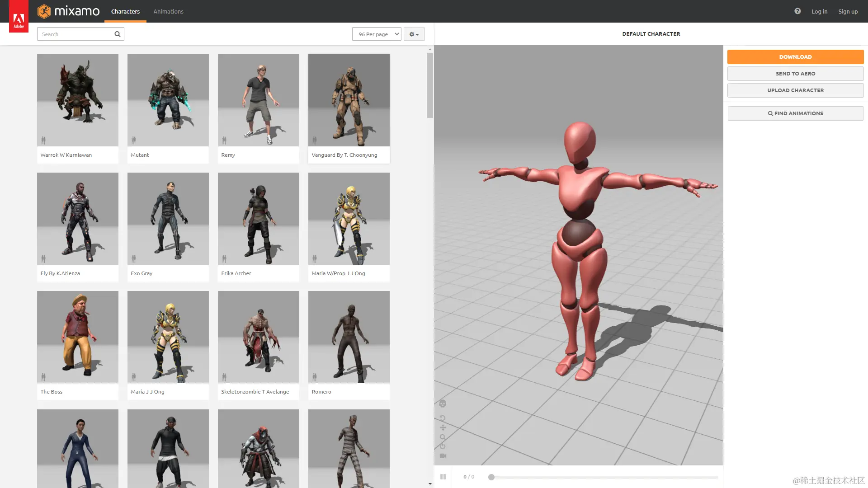Click scrollbar up arrow in character list
Viewport: 868px width, 488px height.
click(x=430, y=49)
